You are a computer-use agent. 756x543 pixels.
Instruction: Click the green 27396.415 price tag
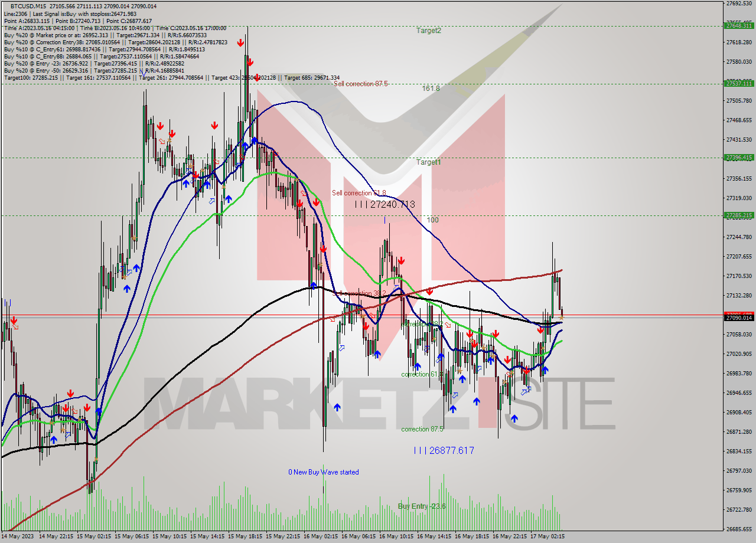(738, 157)
